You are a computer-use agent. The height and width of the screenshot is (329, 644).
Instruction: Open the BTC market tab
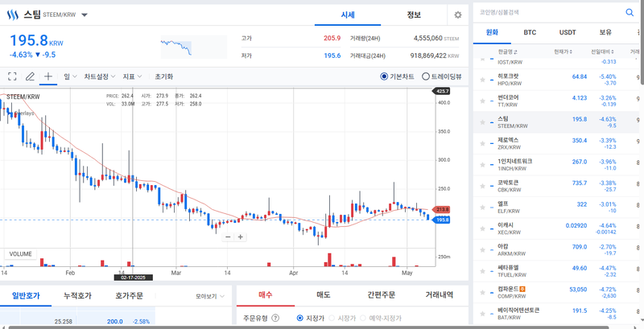click(530, 32)
